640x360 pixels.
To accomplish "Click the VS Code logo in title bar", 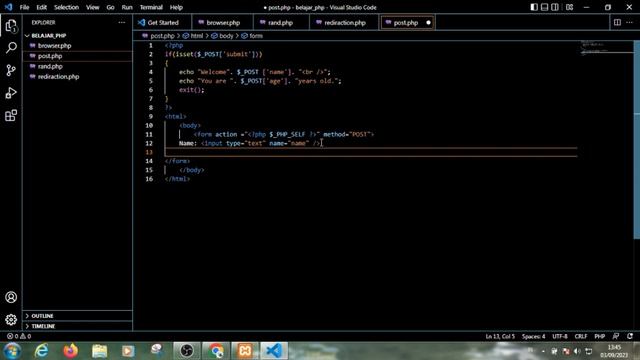I will (x=9, y=7).
